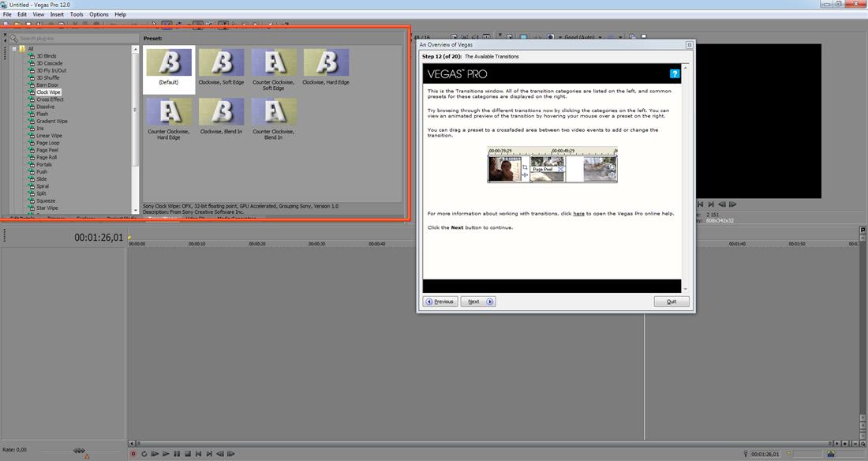
Task: Pause playback in transport bar
Action: [177, 454]
